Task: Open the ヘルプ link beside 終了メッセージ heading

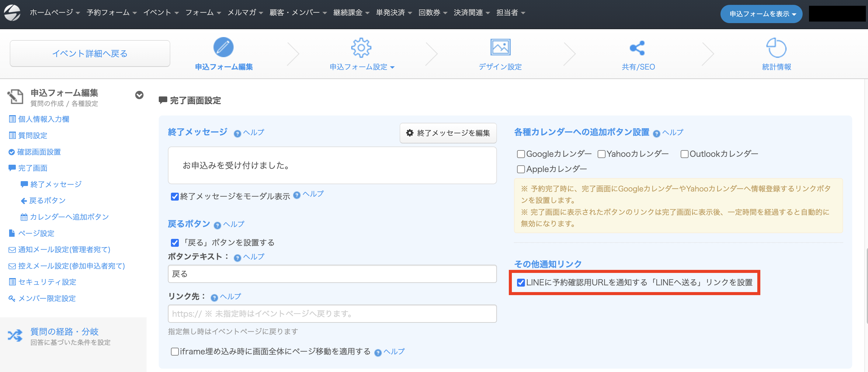Action: [254, 132]
